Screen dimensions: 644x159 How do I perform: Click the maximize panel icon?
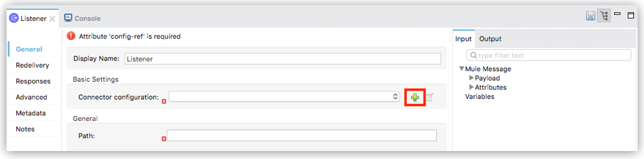coord(631,16)
